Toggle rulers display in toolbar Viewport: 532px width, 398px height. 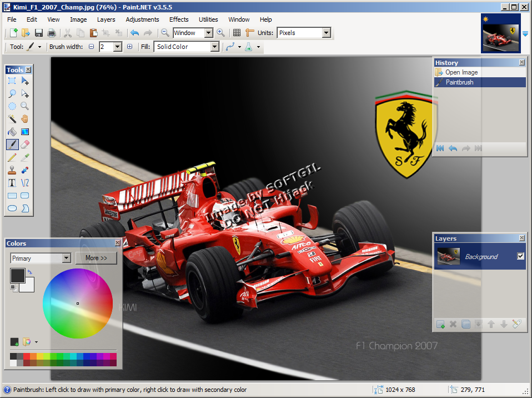250,33
